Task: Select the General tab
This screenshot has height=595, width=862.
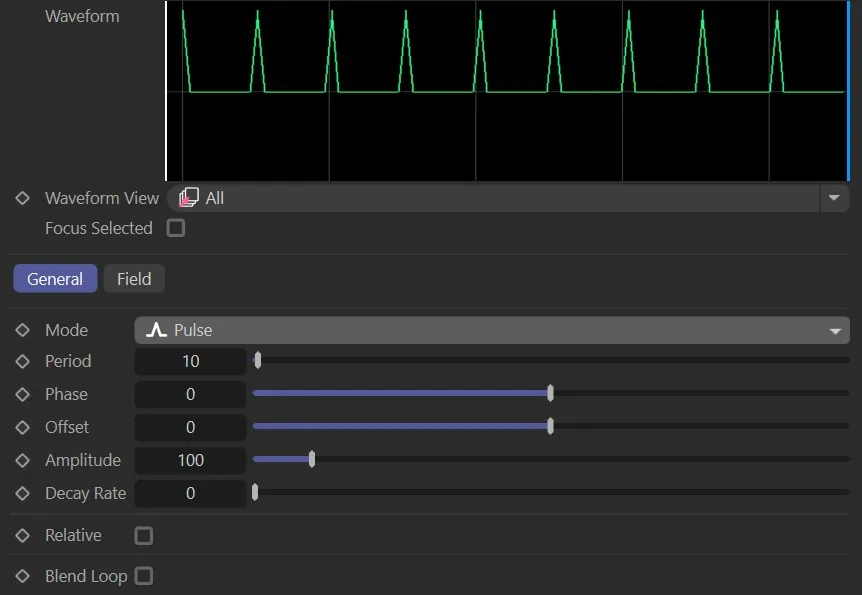Action: pyautogui.click(x=54, y=278)
